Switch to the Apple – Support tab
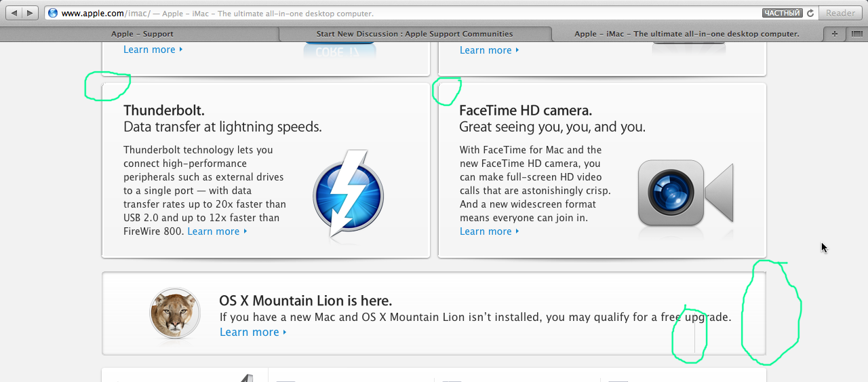This screenshot has width=868, height=382. tap(142, 34)
